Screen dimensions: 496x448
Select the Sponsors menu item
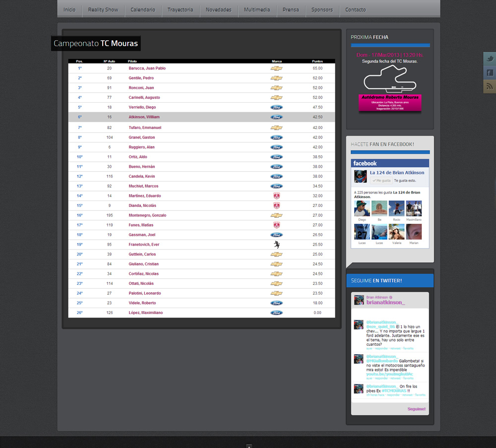tap(322, 10)
